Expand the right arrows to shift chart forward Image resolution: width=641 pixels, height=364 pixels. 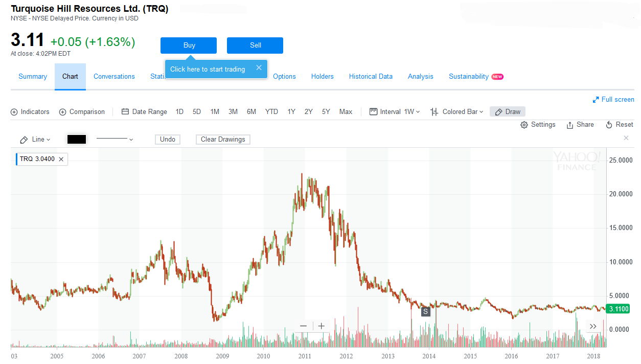(x=593, y=326)
